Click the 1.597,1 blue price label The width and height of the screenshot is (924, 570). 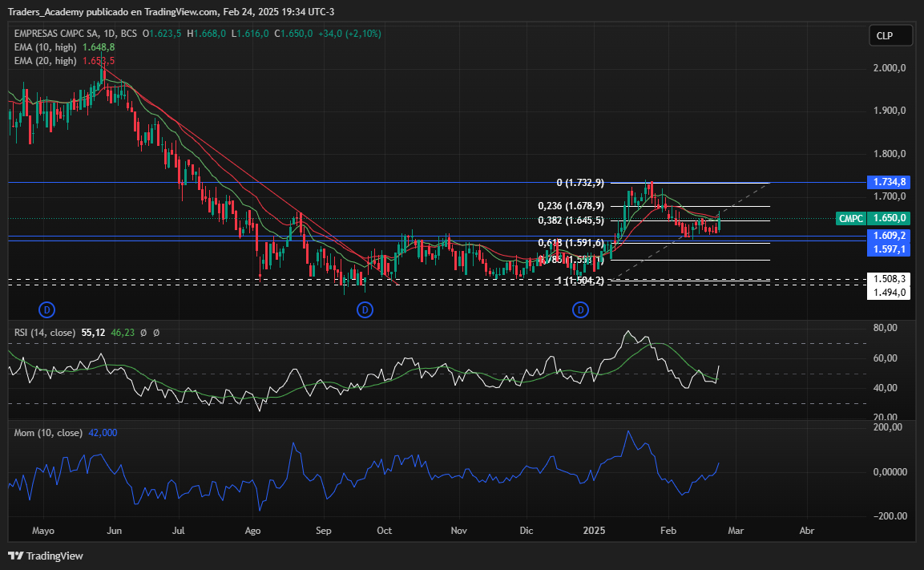pyautogui.click(x=889, y=249)
